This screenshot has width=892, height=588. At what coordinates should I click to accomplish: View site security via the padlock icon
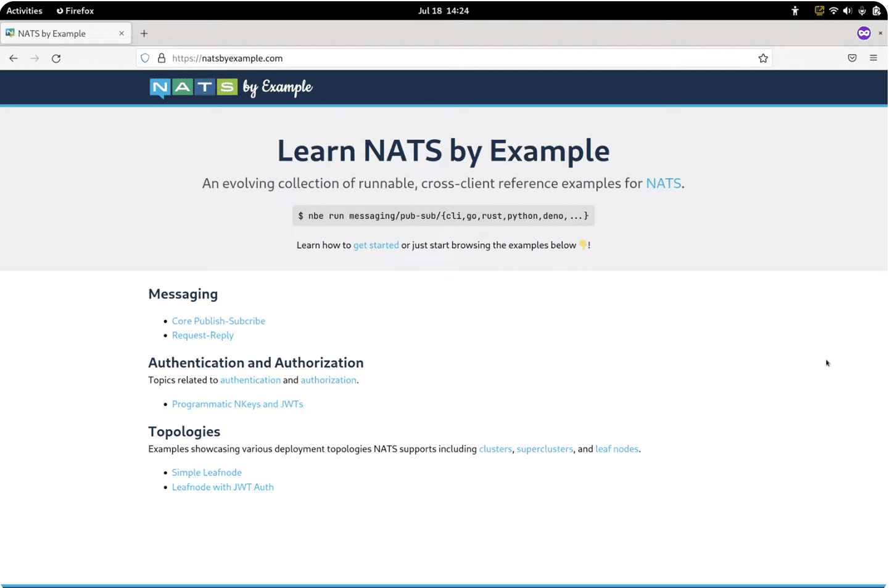[x=162, y=58]
